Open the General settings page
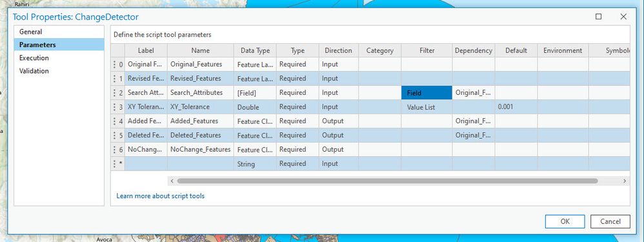Viewport: 644px width, 242px height. pos(59,32)
